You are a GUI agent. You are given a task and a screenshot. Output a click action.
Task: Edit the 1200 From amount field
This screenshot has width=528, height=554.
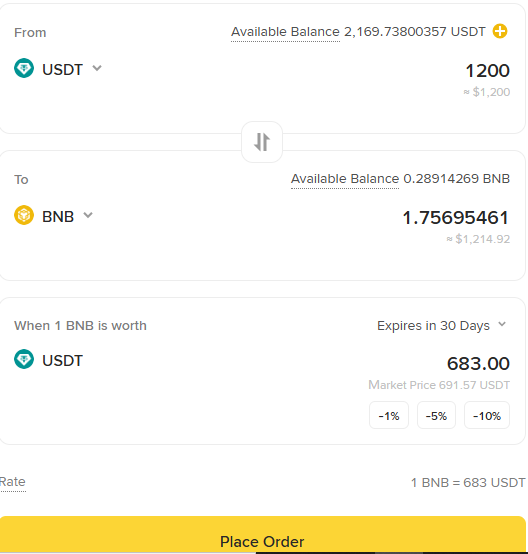(x=487, y=71)
